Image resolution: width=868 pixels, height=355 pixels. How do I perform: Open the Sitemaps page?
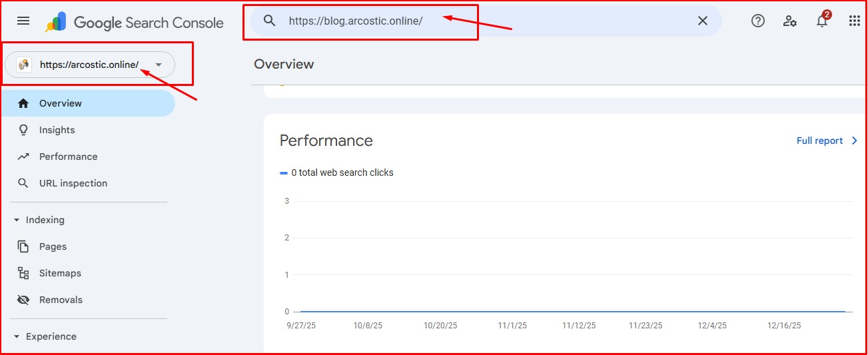click(60, 273)
